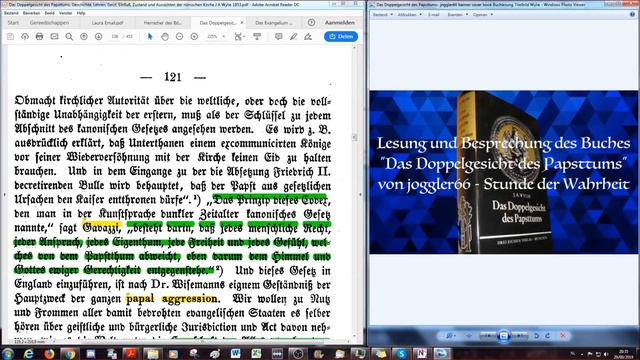Rotate image counterclockwise in Photo Viewer
The width and height of the screenshot is (640, 360).
point(536,336)
